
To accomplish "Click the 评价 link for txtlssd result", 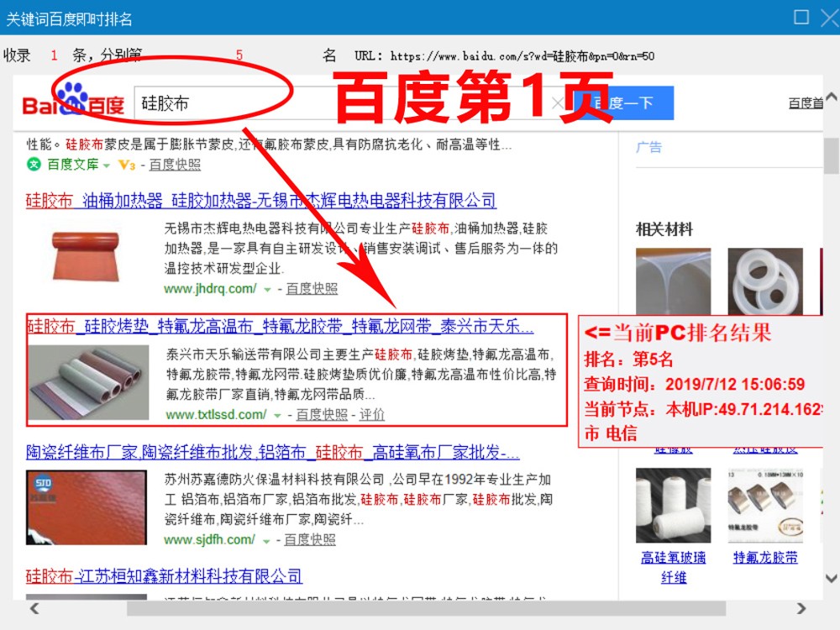I will 372,415.
